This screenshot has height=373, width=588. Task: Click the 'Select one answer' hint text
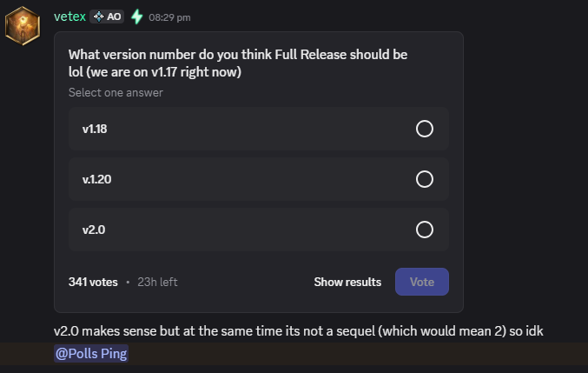116,92
